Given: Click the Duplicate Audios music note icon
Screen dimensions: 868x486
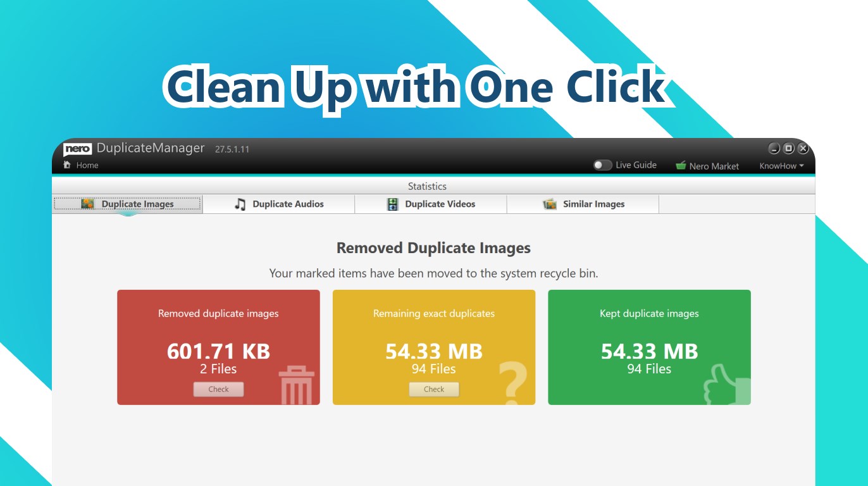Looking at the screenshot, I should point(240,204).
